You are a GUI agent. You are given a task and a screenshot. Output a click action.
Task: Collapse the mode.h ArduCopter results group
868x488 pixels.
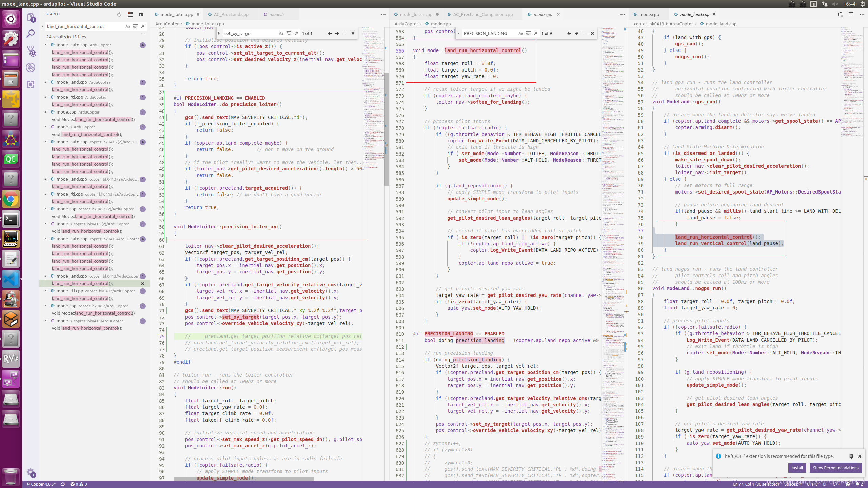point(46,127)
